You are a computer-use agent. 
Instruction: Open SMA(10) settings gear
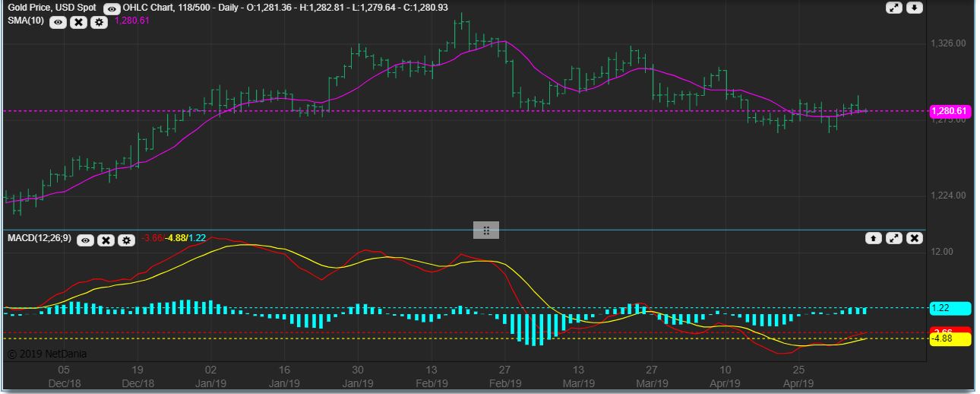click(x=99, y=22)
